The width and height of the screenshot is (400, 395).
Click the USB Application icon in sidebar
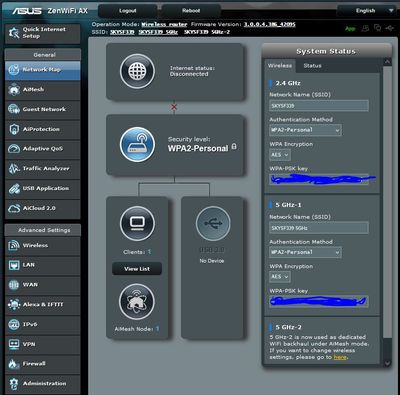(14, 188)
